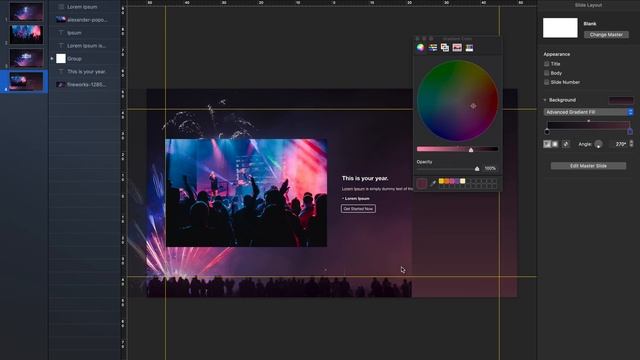Viewport: 640px width, 360px height.
Task: Select the color wheel picker tab
Action: click(420, 48)
